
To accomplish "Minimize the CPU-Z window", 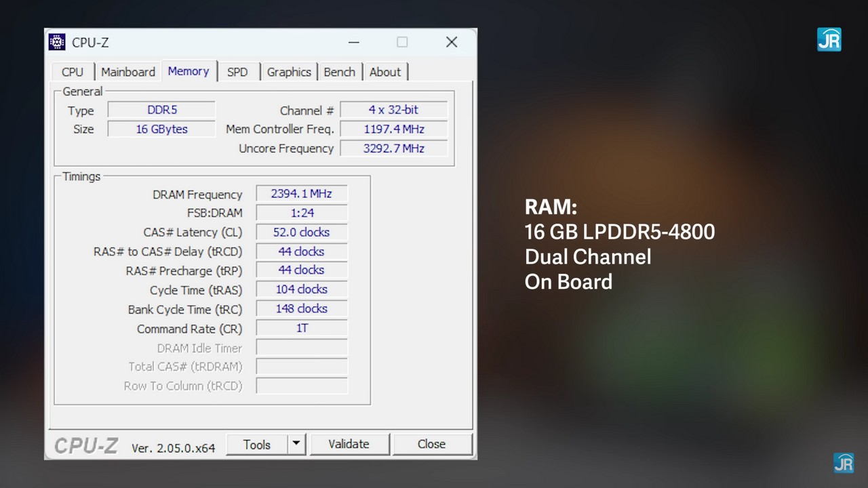I will click(x=354, y=42).
